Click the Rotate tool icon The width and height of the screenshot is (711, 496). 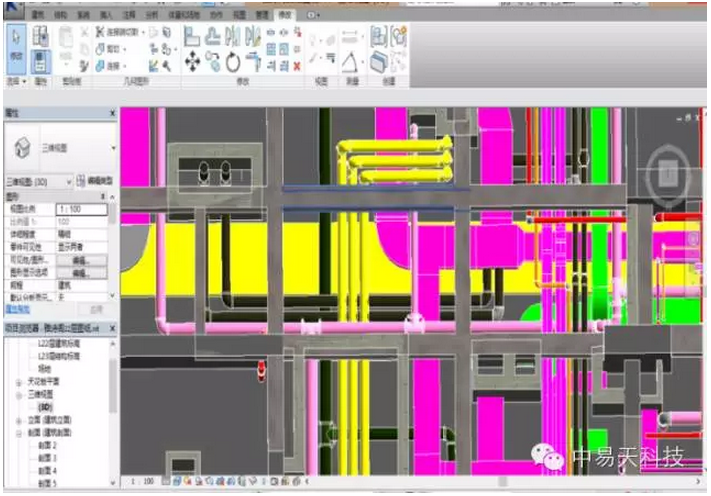pyautogui.click(x=232, y=62)
